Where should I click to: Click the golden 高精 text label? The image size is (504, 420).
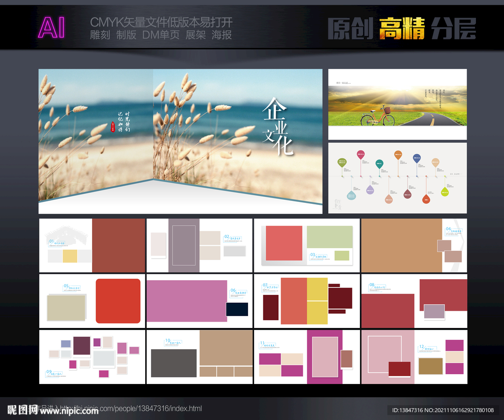[401, 28]
